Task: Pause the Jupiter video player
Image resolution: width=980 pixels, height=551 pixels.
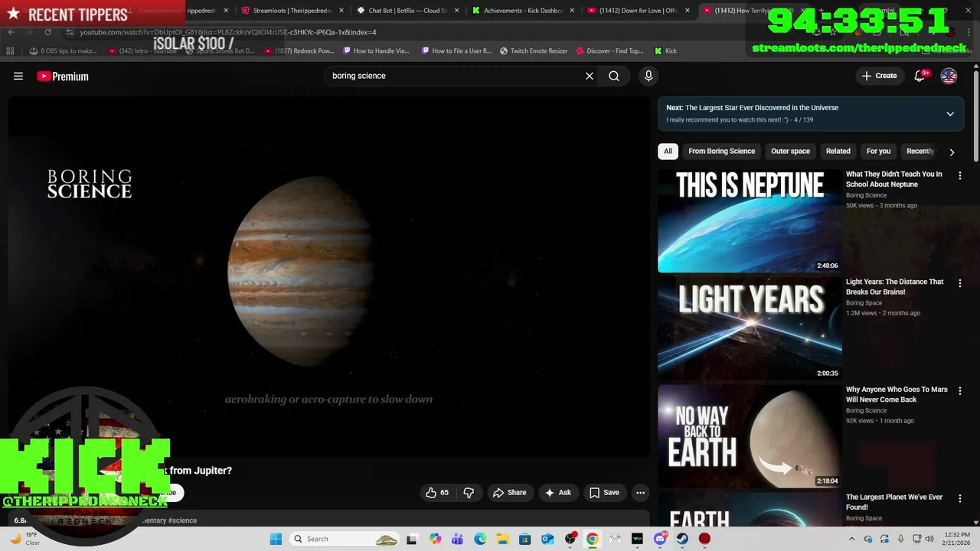Action: 329,277
